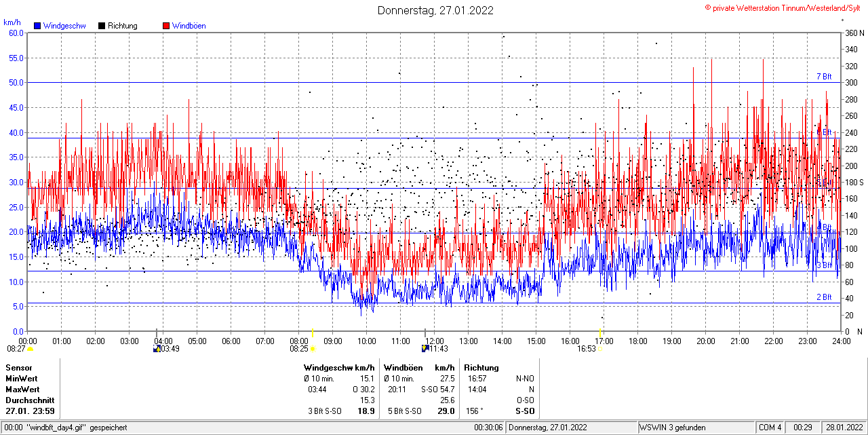This screenshot has width=868, height=435.
Task: Click the average gust value 25.6
Action: pyautogui.click(x=447, y=400)
